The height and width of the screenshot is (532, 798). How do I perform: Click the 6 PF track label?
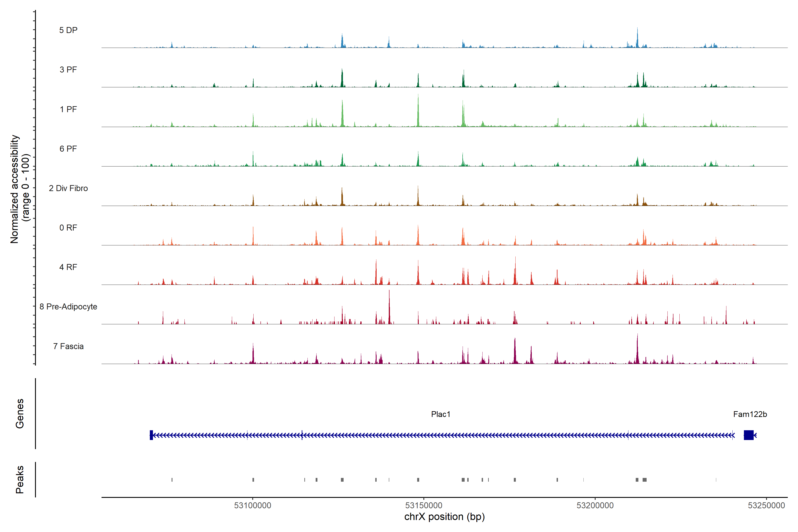tap(68, 149)
